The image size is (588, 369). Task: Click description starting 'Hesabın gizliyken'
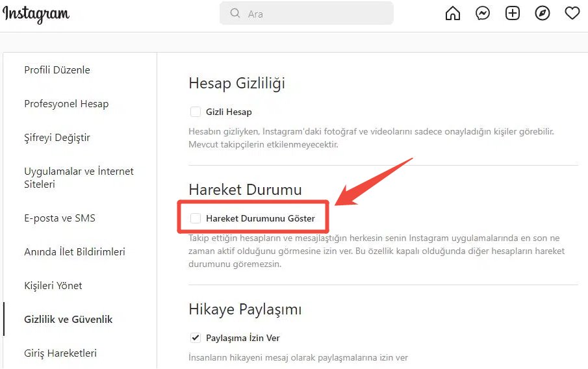[x=371, y=138]
